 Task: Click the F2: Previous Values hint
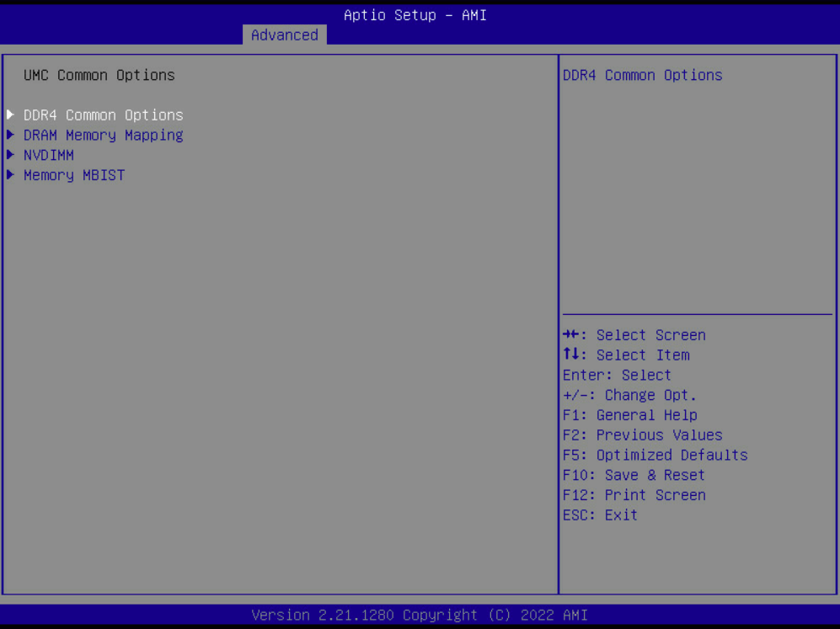pos(642,435)
